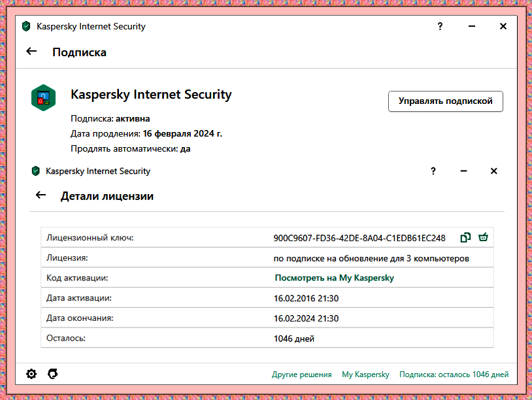Minimize the Подписка window
The image size is (532, 400).
pyautogui.click(x=472, y=26)
